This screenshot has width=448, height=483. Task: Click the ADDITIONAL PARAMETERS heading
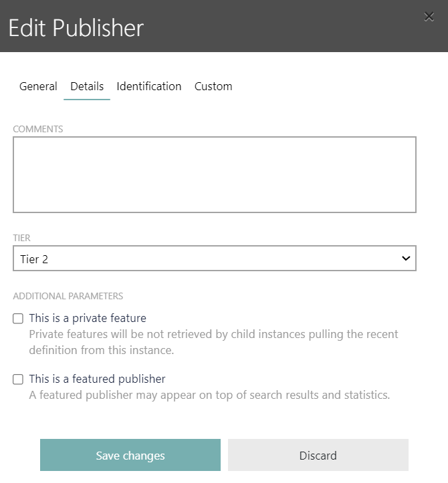click(x=68, y=296)
